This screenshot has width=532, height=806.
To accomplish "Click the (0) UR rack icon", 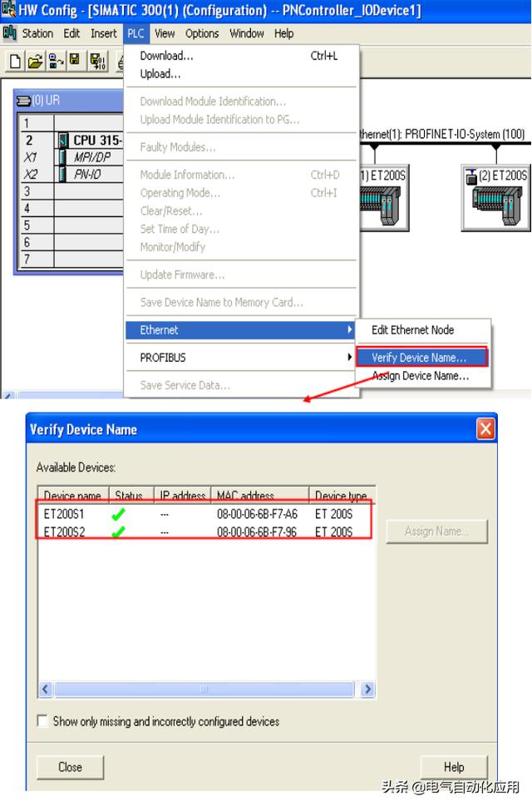I will (x=23, y=101).
